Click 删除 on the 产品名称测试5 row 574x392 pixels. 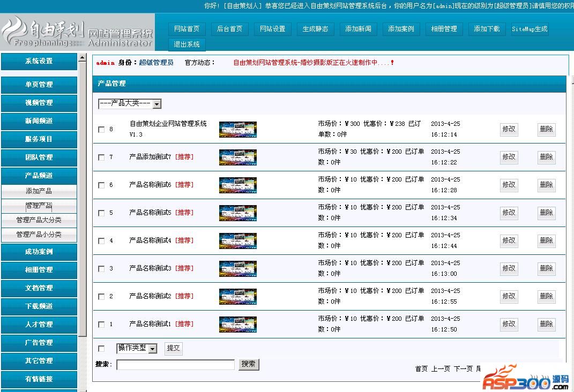(x=546, y=213)
